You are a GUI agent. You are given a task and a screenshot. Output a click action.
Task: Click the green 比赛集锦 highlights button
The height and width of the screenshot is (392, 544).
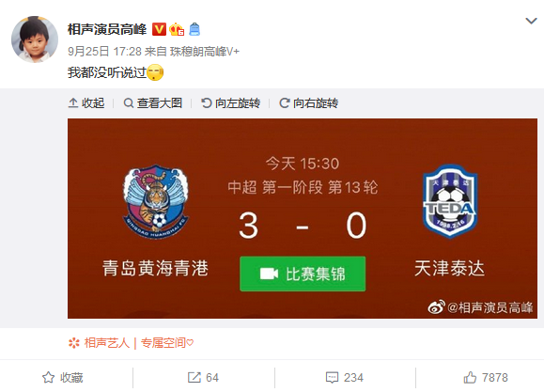[303, 274]
